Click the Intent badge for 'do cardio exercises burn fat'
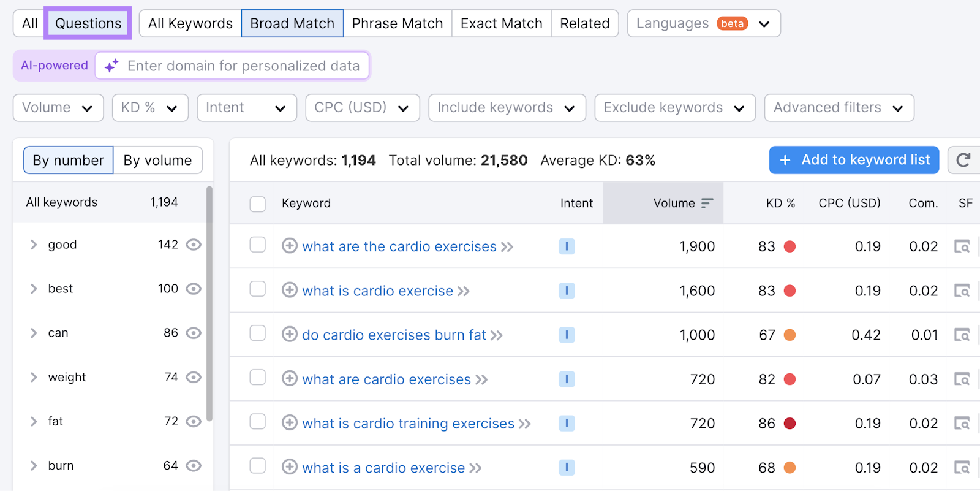Image resolution: width=980 pixels, height=491 pixels. pos(567,335)
